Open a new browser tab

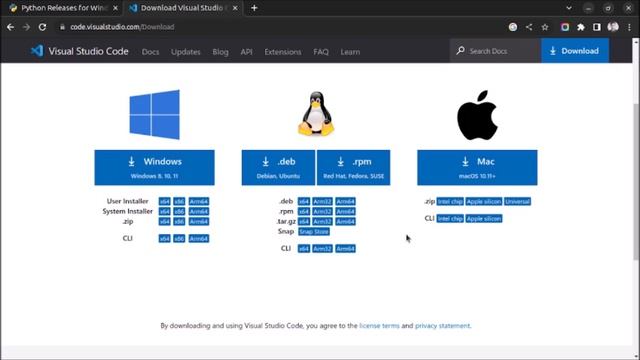(254, 8)
